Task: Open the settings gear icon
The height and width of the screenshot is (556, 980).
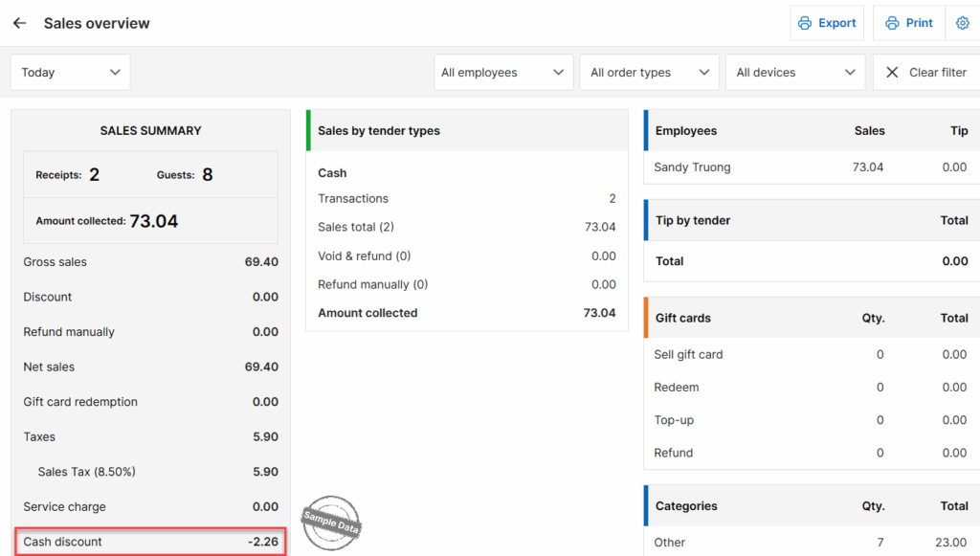Action: 962,23
